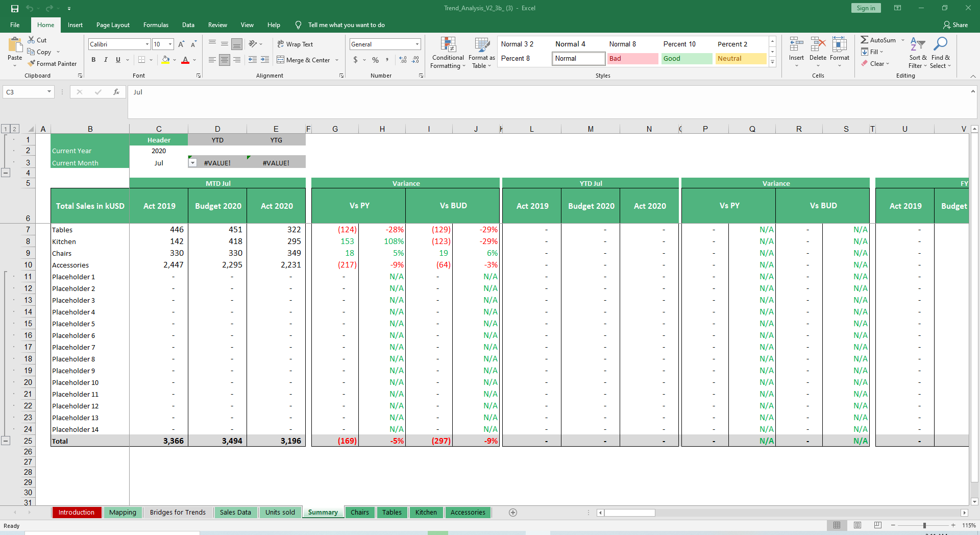This screenshot has height=535, width=980.
Task: Apply the Good cell style swatch
Action: pos(686,59)
